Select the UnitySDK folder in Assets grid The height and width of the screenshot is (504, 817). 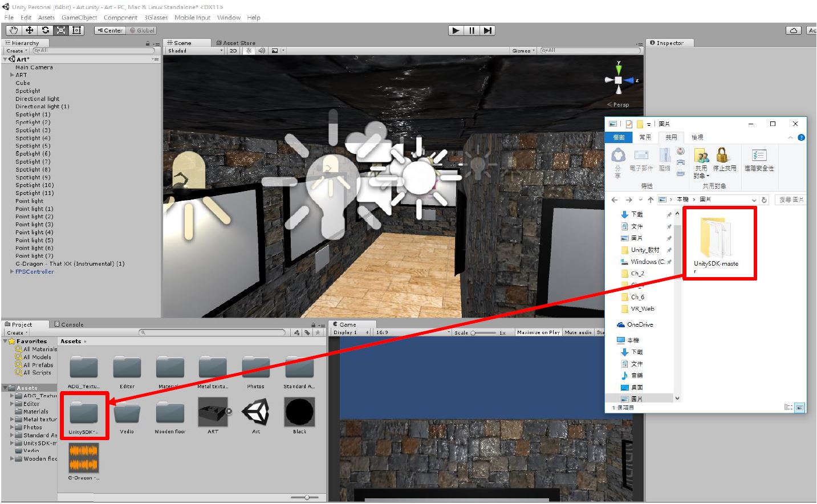(x=84, y=418)
